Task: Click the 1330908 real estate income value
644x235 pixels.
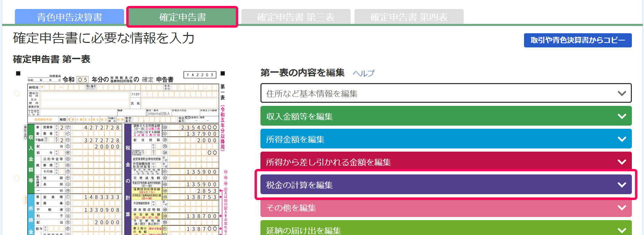Action: click(102, 210)
